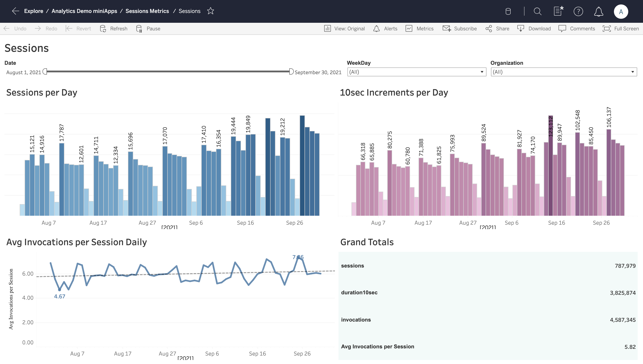Click the right date slider handle

291,72
